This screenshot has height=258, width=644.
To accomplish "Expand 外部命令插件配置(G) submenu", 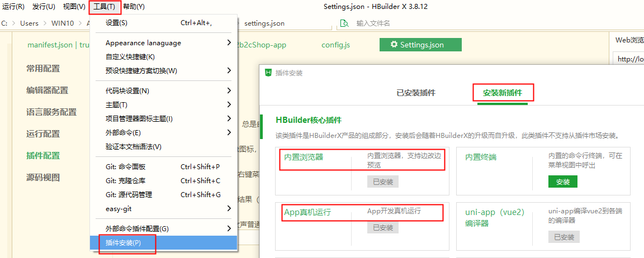I will pos(163,228).
